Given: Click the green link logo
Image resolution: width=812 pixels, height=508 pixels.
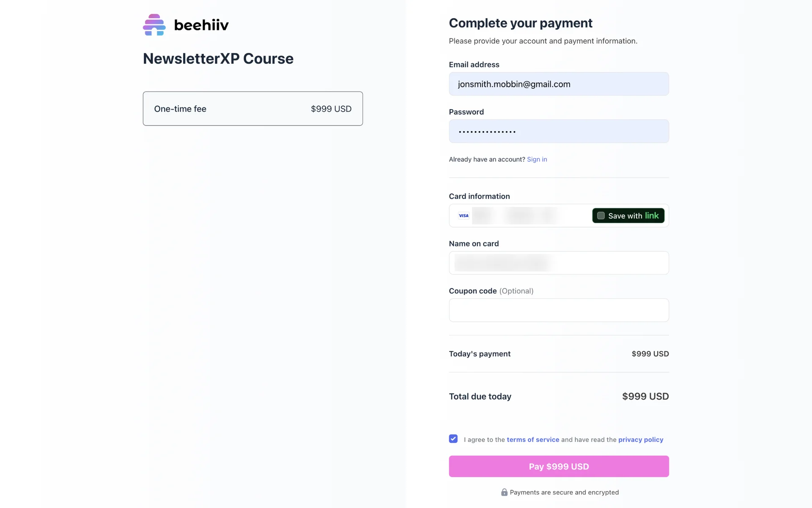Looking at the screenshot, I should pyautogui.click(x=652, y=215).
